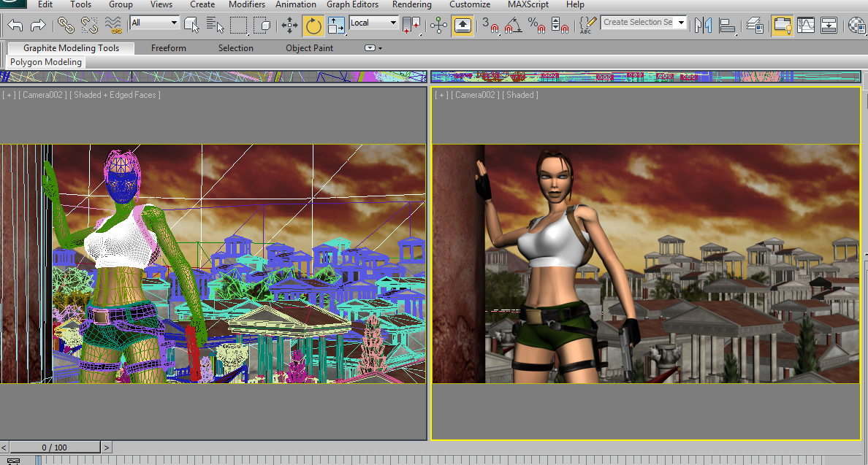Open the Curve Editor icon
868x465 pixels.
pyautogui.click(x=805, y=25)
